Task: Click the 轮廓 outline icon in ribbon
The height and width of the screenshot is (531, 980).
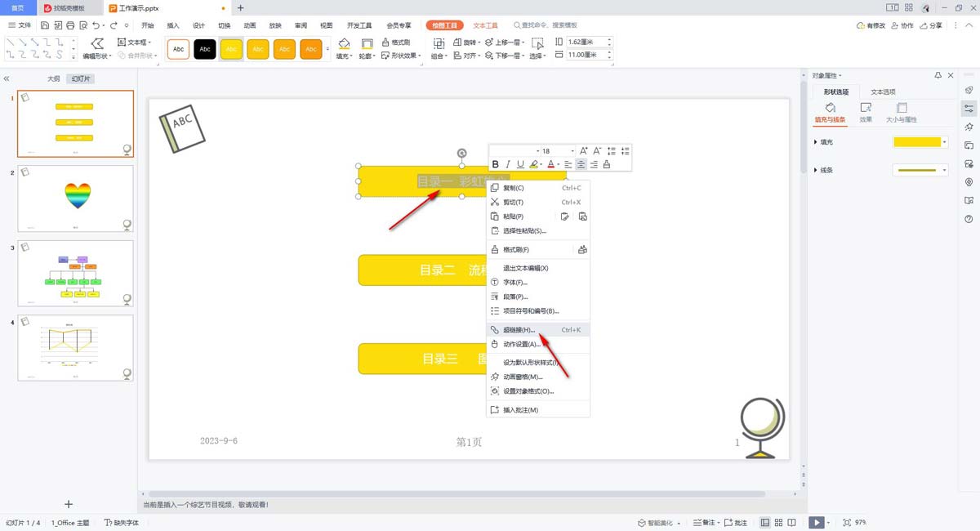Action: (367, 43)
